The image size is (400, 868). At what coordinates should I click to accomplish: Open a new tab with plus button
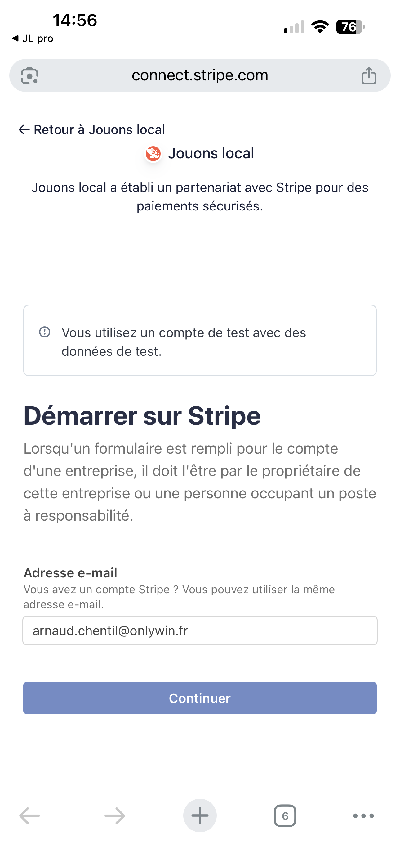click(200, 816)
